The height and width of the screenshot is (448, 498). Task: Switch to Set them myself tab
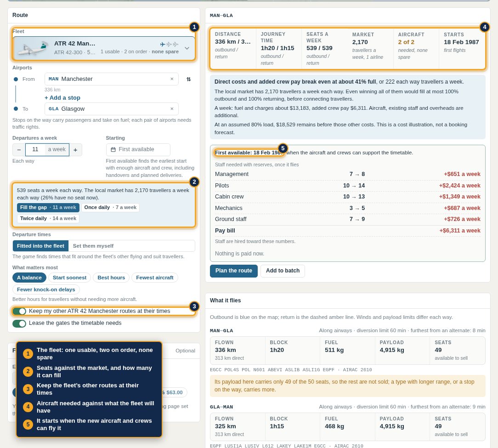click(x=93, y=246)
